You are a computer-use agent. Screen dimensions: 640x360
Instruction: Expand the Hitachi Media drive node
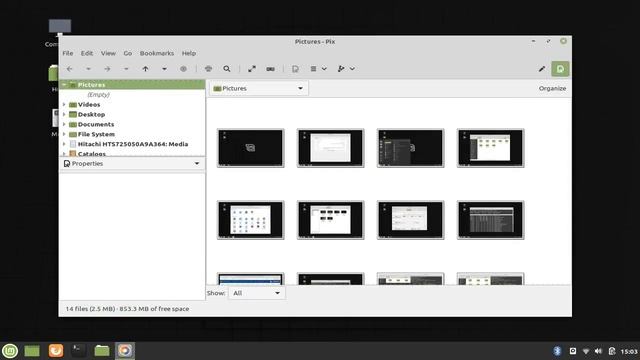[x=64, y=144]
